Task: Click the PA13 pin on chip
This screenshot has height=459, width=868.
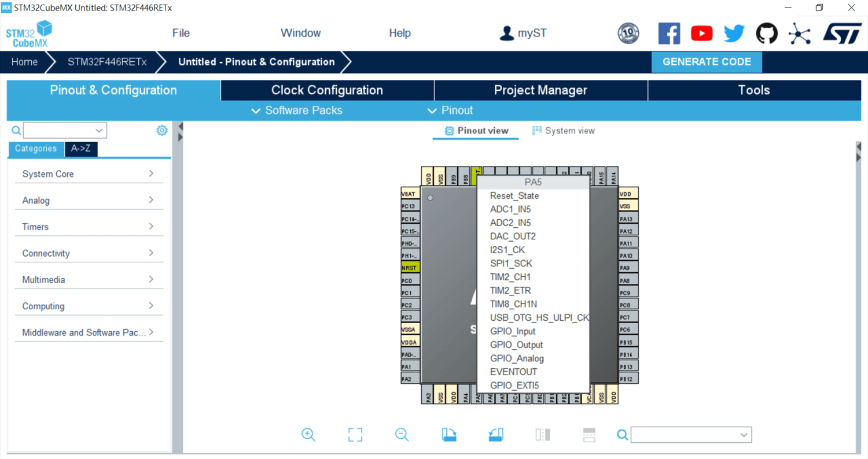Action: (x=628, y=219)
